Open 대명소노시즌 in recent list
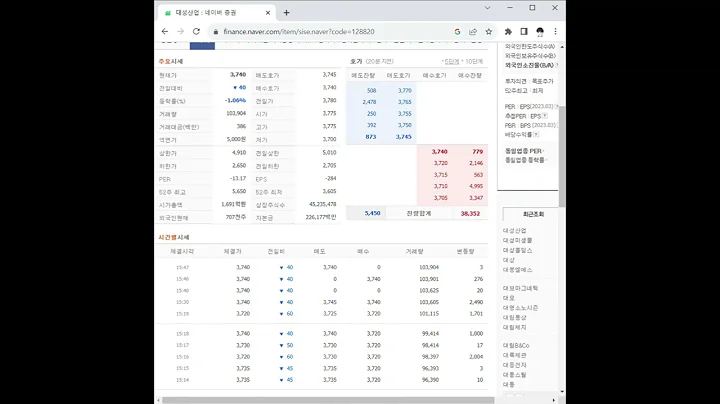The width and height of the screenshot is (720, 404). [x=520, y=308]
